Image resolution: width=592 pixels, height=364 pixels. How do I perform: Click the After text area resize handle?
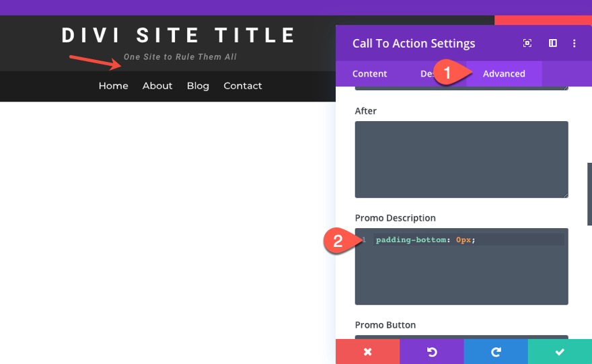coord(566,195)
